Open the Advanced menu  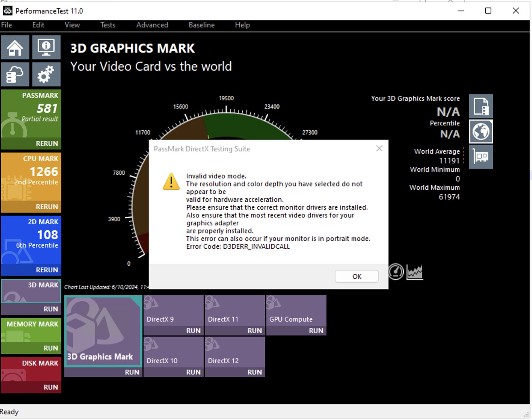click(152, 25)
